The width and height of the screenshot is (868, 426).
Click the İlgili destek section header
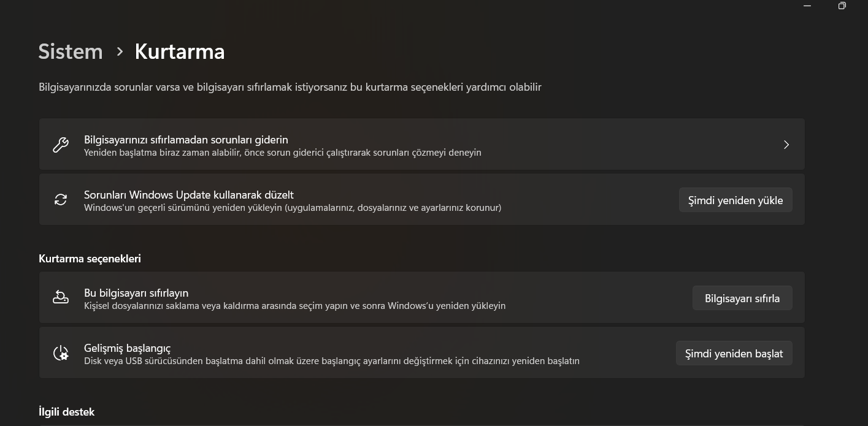coord(66,412)
